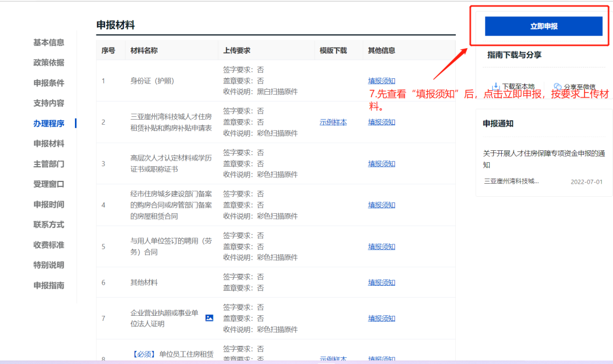Navigate to 申报材料 in the sidebar
Screen dimensions: 613x364
tap(49, 143)
